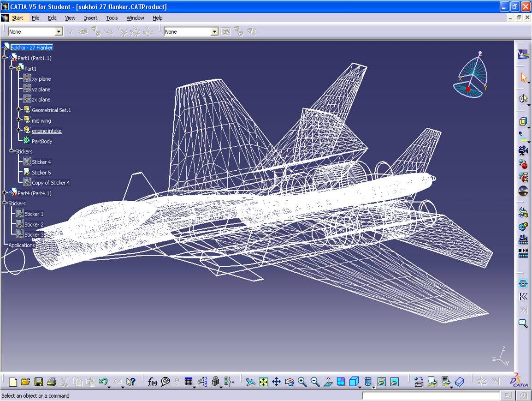Screen dimensions: 532x401
Task: Click the Apply Material eraser-like icon
Action: (460, 382)
